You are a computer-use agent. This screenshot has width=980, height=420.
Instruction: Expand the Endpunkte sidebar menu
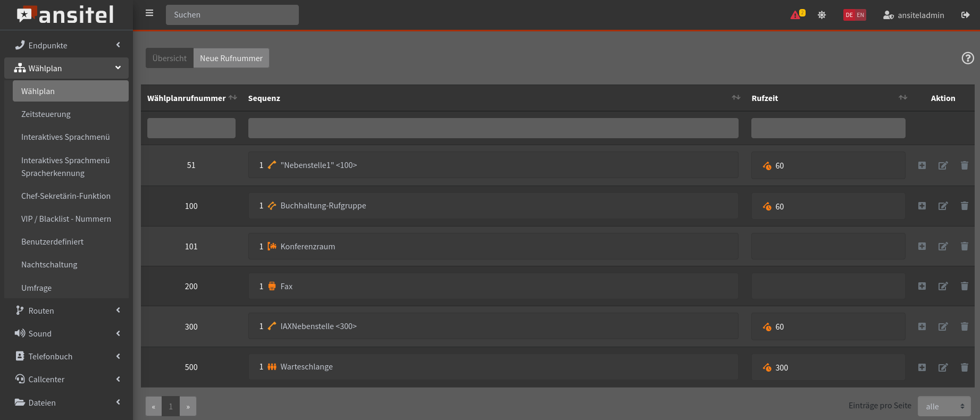point(66,45)
